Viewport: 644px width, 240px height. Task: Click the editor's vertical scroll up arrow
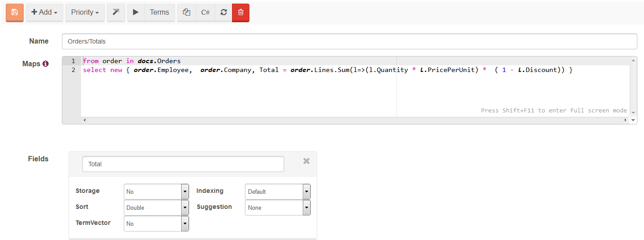click(x=634, y=60)
